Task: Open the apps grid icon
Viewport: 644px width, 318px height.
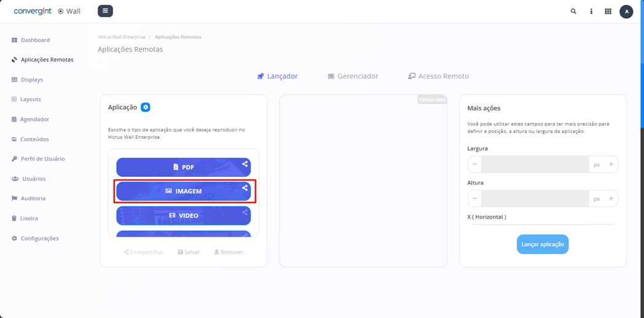Action: [608, 11]
